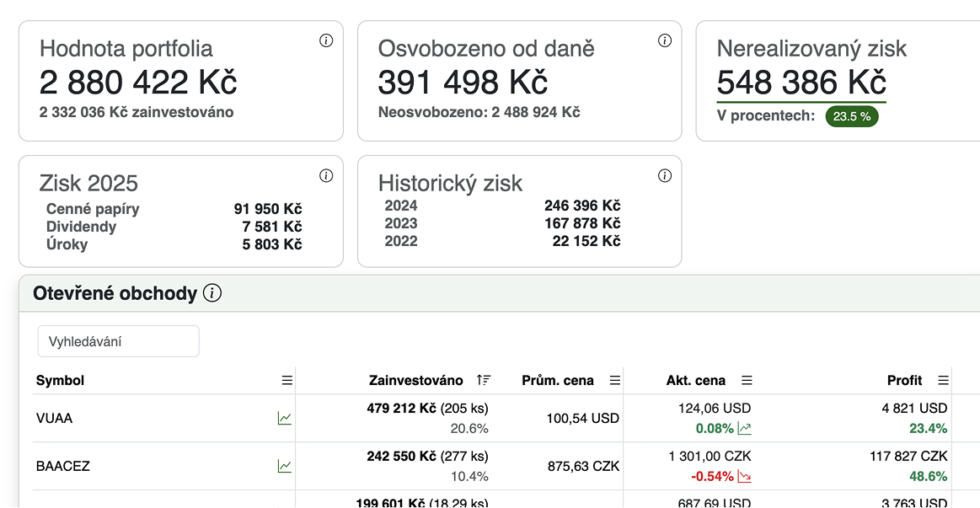This screenshot has width=980, height=508.
Task: Click the Vyhledávání search field
Action: pyautogui.click(x=118, y=340)
